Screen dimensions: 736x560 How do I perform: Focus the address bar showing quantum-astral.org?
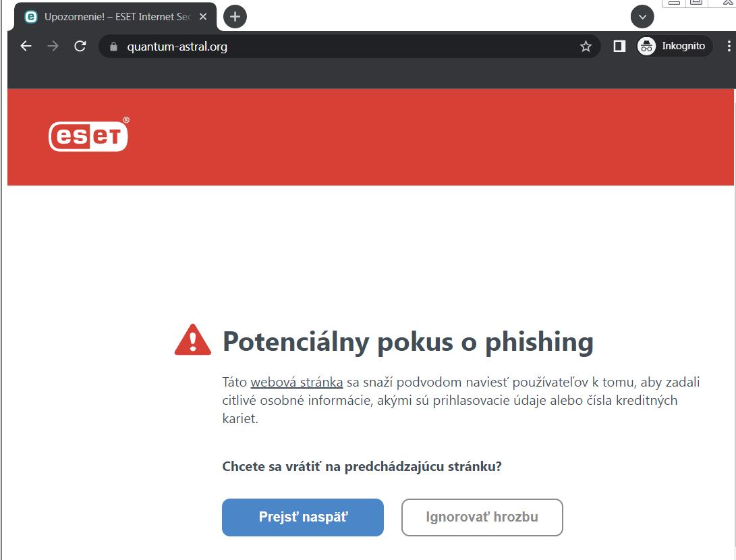pyautogui.click(x=337, y=47)
